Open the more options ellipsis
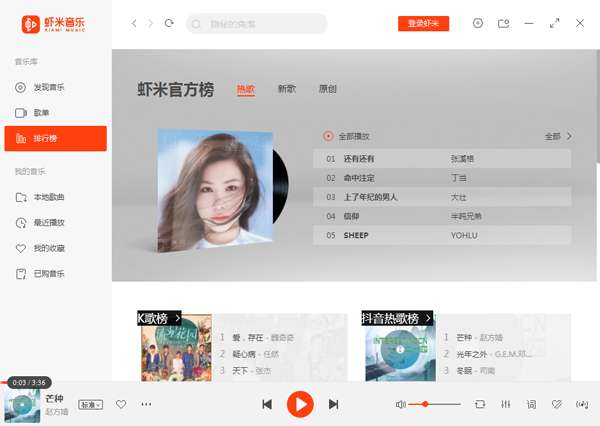 click(146, 404)
